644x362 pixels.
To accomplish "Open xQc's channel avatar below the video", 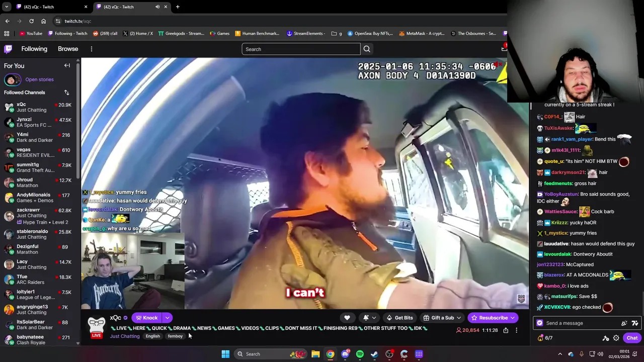I will [97, 326].
